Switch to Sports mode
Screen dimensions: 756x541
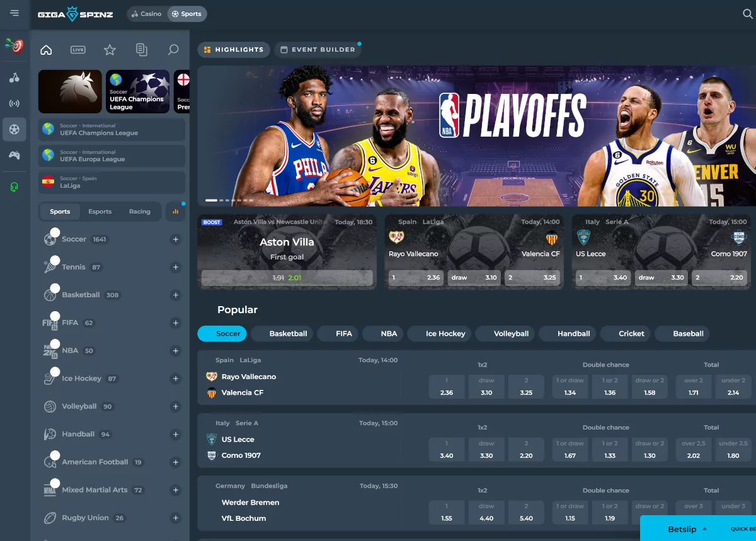[186, 14]
